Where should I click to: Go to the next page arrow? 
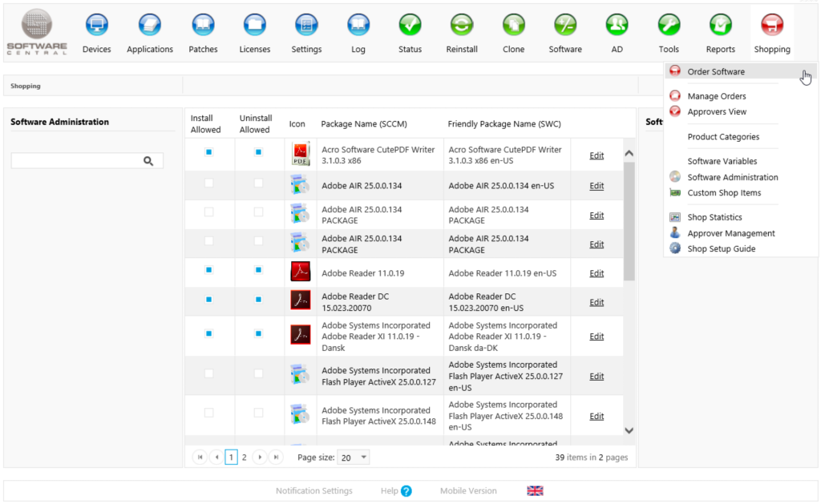pyautogui.click(x=260, y=458)
